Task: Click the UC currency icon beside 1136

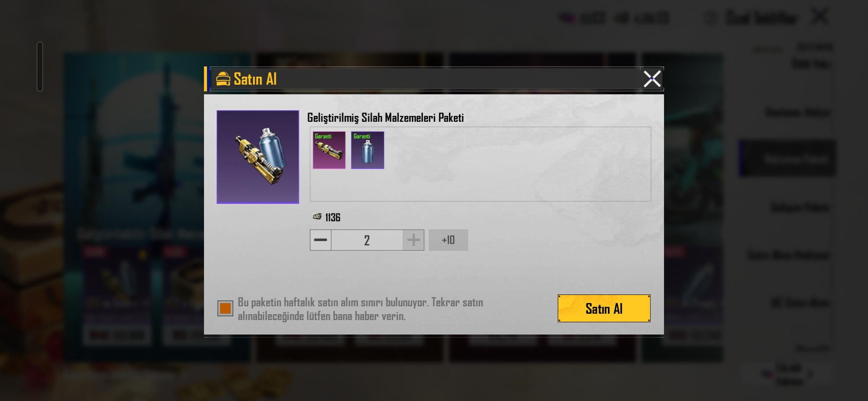Action: coord(317,217)
